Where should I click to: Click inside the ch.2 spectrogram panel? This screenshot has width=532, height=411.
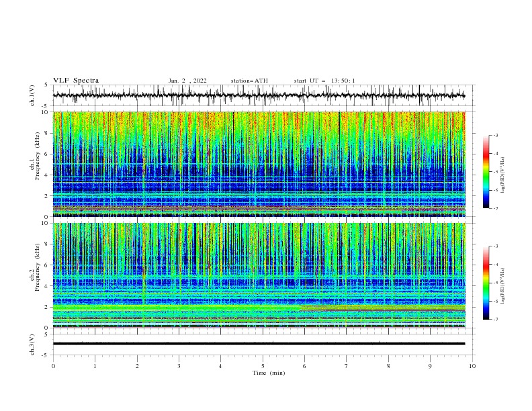259,275
